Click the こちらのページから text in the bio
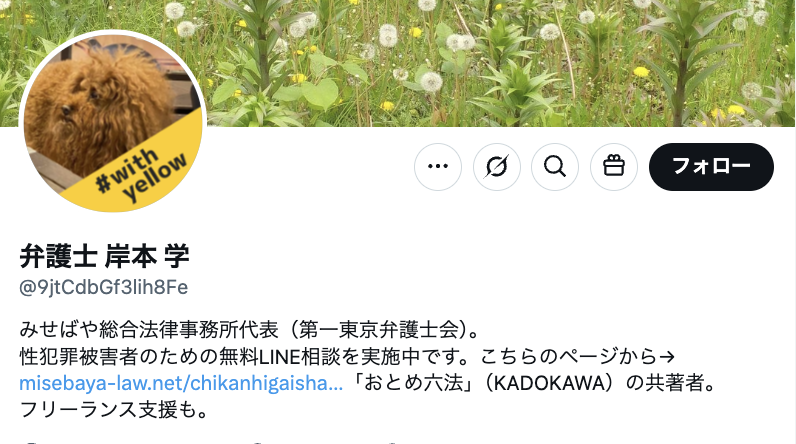This screenshot has height=444, width=796. 569,356
